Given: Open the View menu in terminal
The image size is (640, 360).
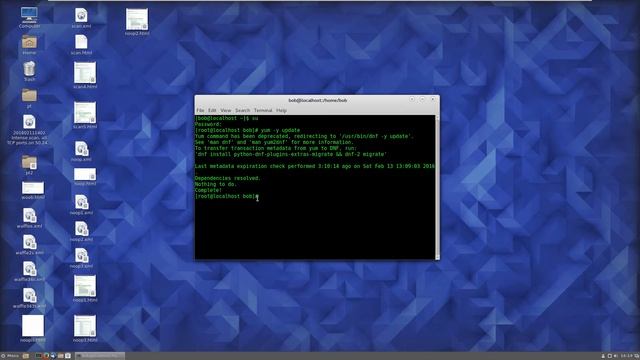Looking at the screenshot, I should tap(226, 110).
